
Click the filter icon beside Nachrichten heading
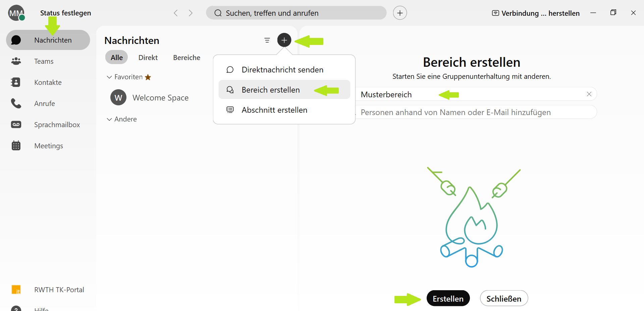click(x=267, y=40)
